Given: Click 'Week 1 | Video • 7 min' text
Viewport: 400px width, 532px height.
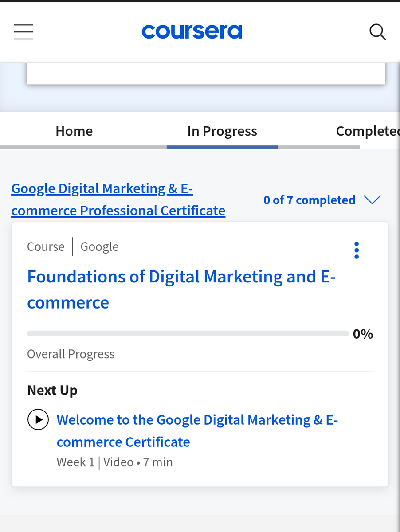Looking at the screenshot, I should coord(114,462).
